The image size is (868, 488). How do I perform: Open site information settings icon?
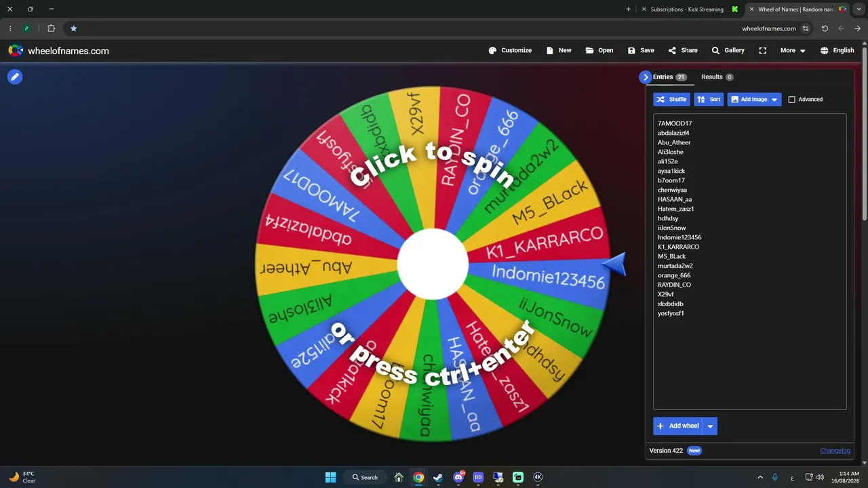(x=806, y=28)
